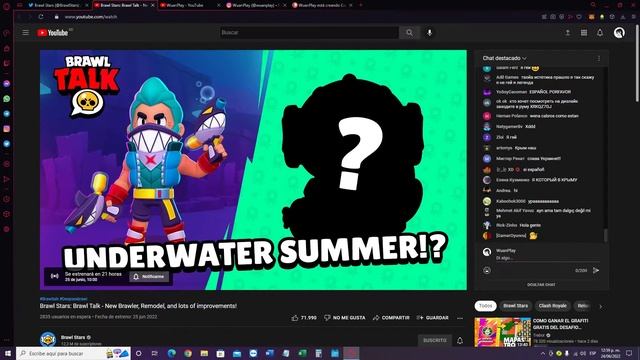Like the video with thumbs up icon
Screen dimensions: 640x360
295,318
